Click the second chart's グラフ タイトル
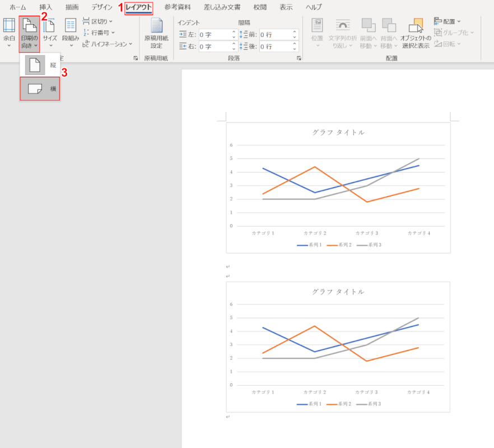 coord(338,292)
